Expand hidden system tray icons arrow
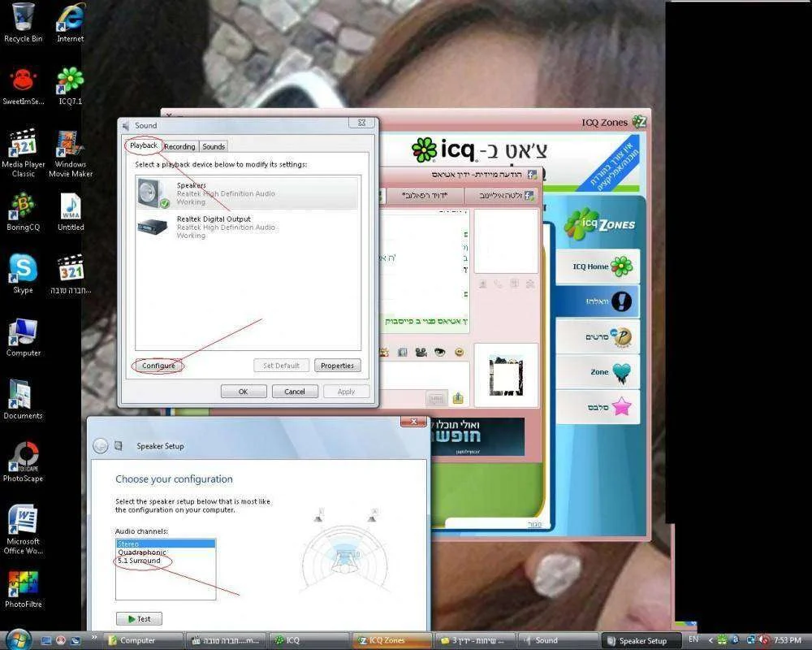Viewport: 812px width, 650px height. [x=710, y=640]
